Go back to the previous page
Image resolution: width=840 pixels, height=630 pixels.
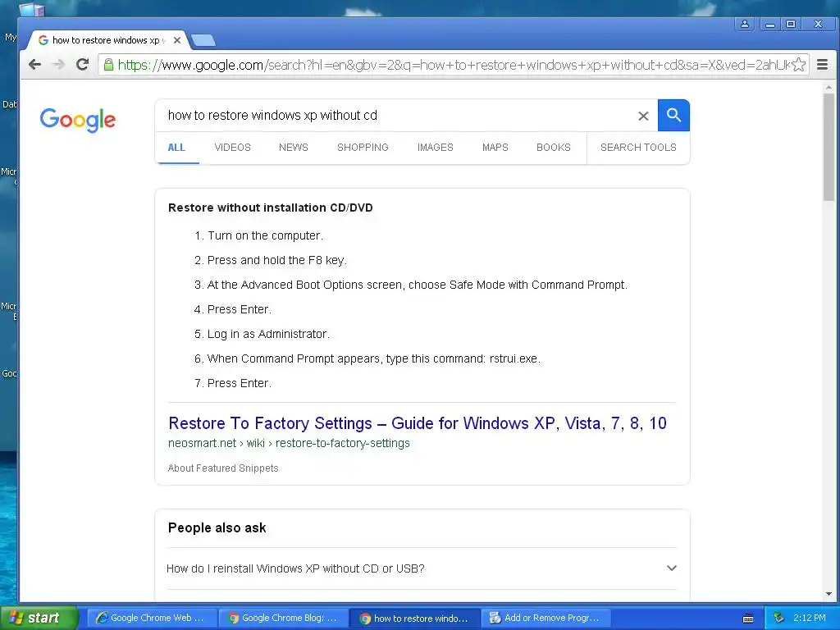[34, 65]
